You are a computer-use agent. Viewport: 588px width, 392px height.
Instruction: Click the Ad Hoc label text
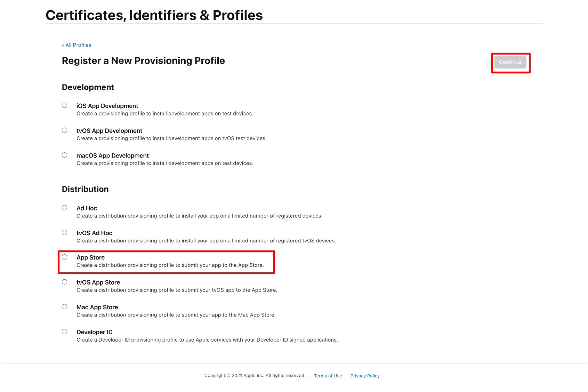click(x=87, y=208)
